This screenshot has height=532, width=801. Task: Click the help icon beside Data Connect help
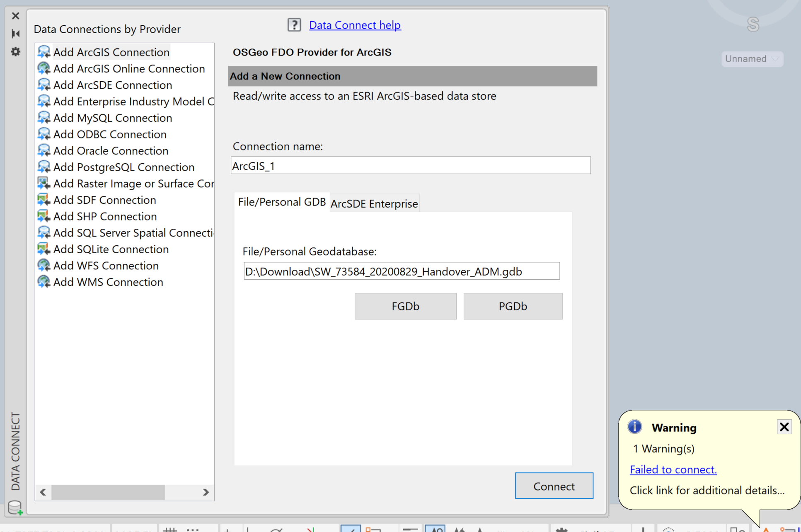tap(294, 25)
